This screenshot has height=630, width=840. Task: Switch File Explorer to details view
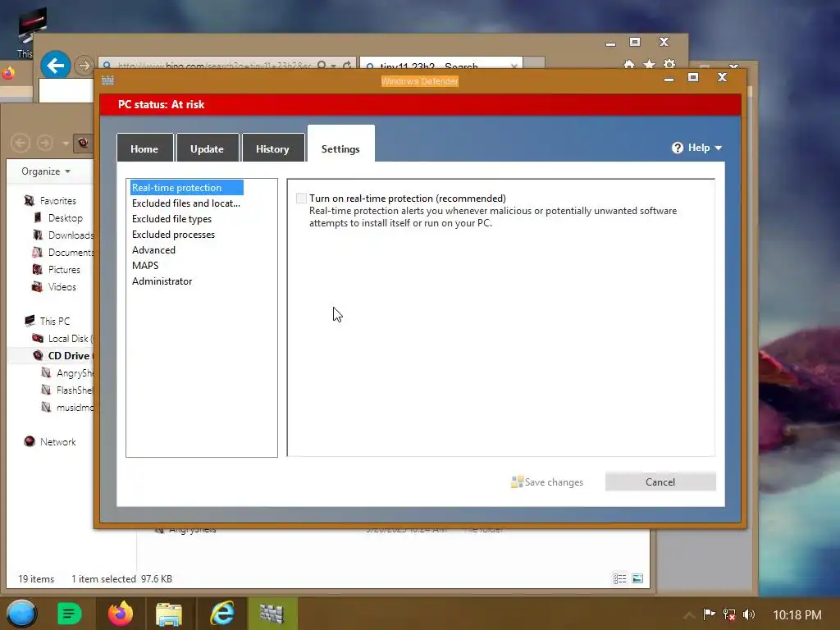click(620, 578)
